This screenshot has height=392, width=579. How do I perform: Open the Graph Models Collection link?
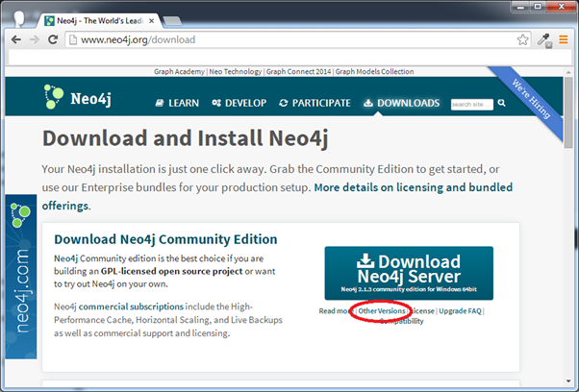[x=374, y=71]
